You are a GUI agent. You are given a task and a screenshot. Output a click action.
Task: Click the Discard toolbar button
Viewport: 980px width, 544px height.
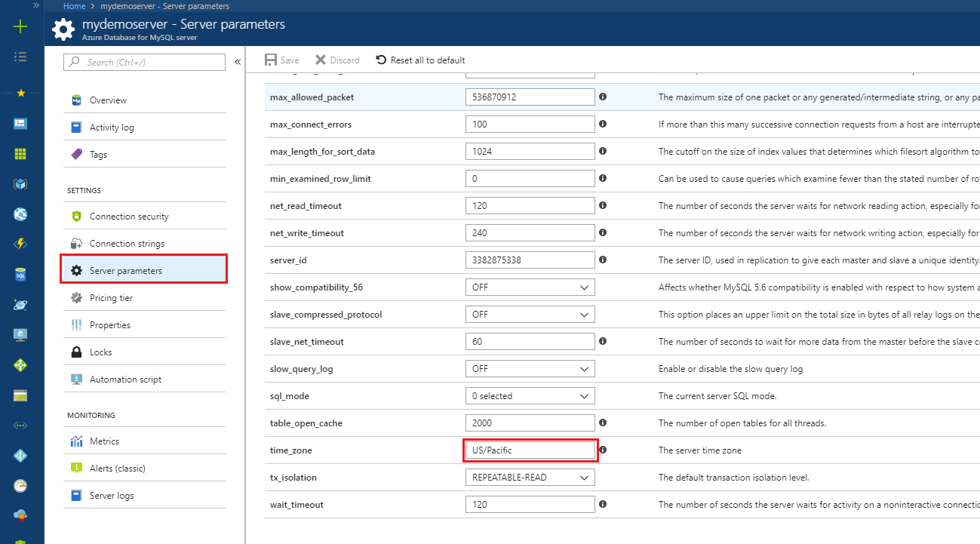[337, 60]
